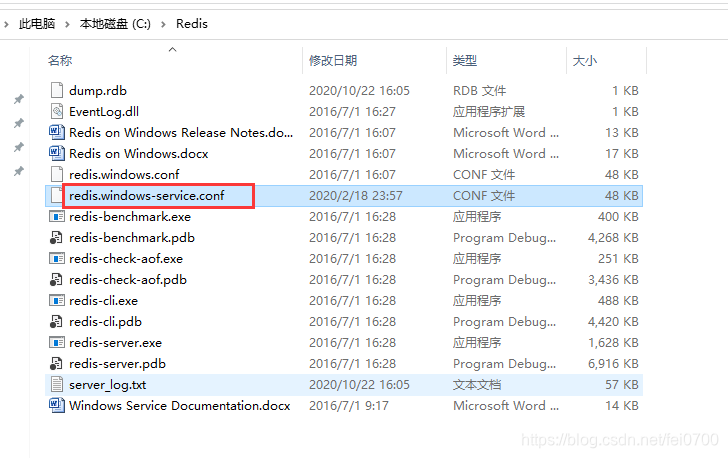The image size is (728, 458).
Task: Expand the chevron after 本地磁盘 (C:) breadcrumb
Action: (x=163, y=24)
